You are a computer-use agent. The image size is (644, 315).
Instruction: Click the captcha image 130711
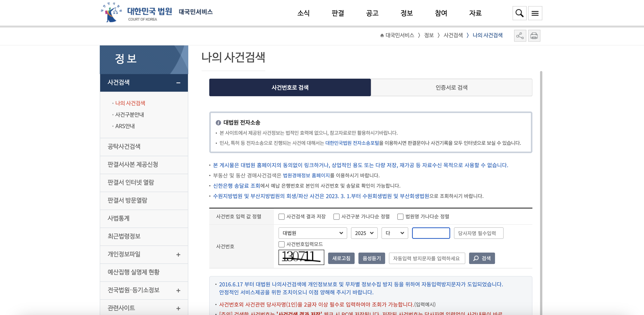pyautogui.click(x=301, y=257)
